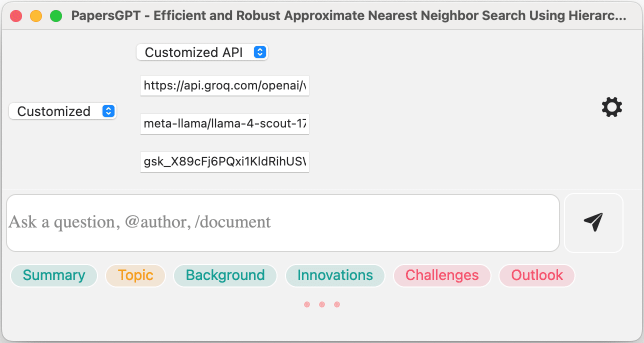
Task: Maximize the window with the green button
Action: click(x=56, y=16)
